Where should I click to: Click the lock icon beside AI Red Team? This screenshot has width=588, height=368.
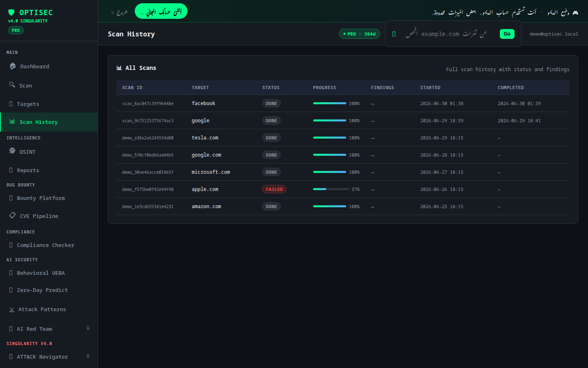click(88, 328)
